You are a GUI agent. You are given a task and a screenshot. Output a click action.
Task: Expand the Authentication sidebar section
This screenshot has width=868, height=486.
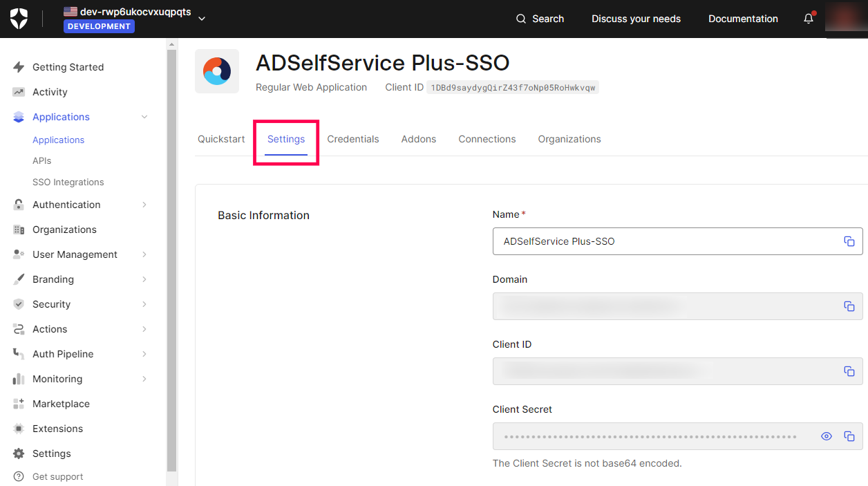(144, 205)
